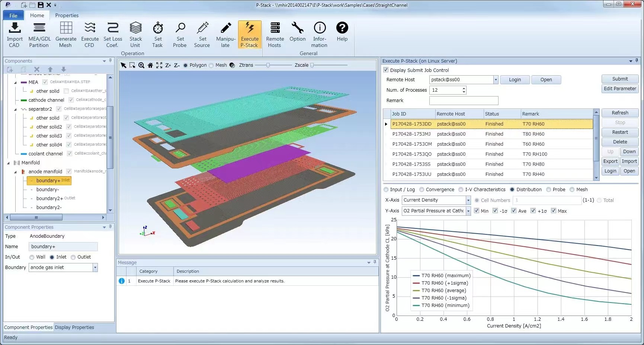
Task: Click the Edit Parameter button
Action: [x=620, y=89]
